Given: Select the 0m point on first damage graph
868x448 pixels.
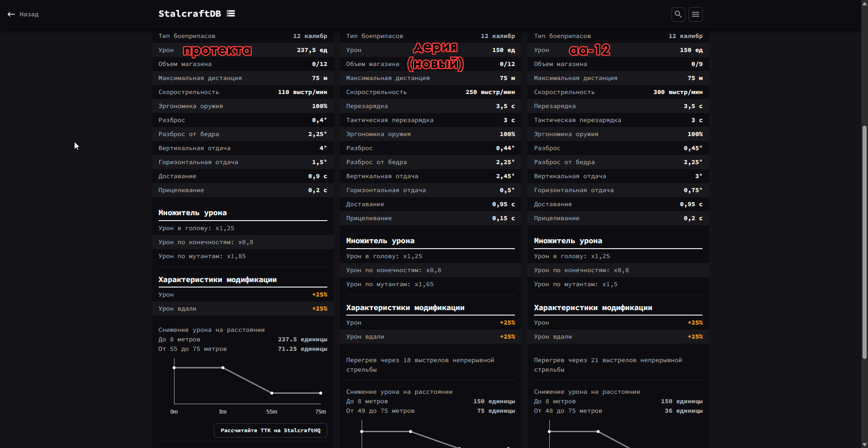Looking at the screenshot, I should [x=174, y=368].
